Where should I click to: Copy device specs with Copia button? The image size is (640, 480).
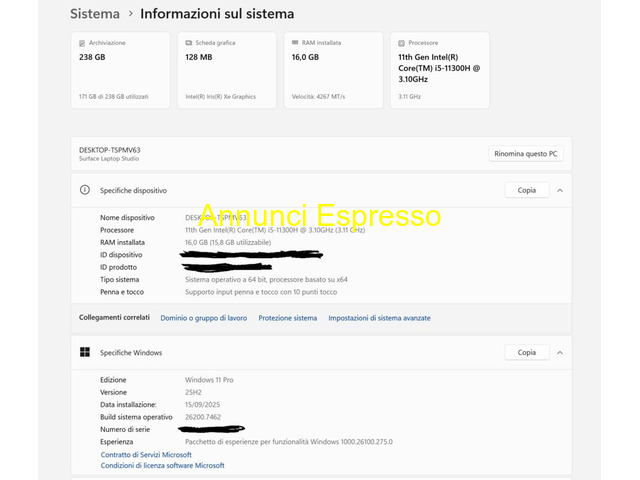(526, 190)
